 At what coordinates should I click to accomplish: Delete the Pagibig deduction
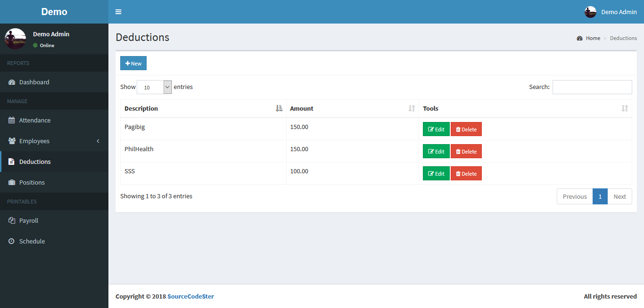466,129
